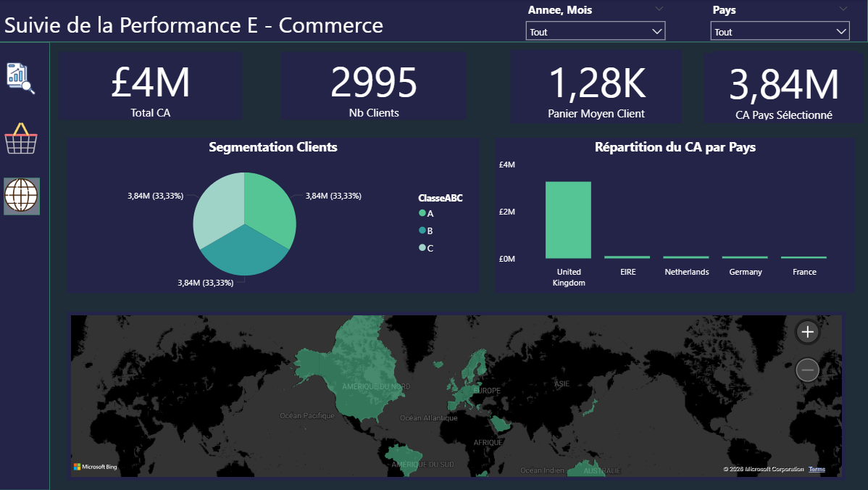The image size is (868, 490).
Task: Open the Pays dropdown
Action: tap(780, 31)
